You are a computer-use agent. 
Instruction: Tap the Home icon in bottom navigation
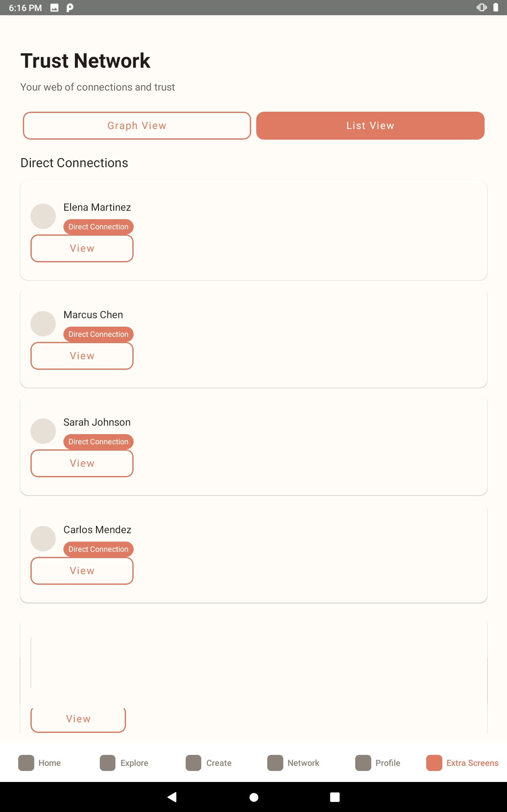coord(26,763)
